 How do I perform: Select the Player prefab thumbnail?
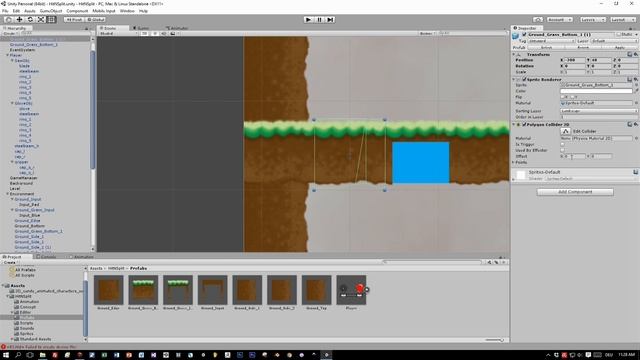(x=351, y=290)
